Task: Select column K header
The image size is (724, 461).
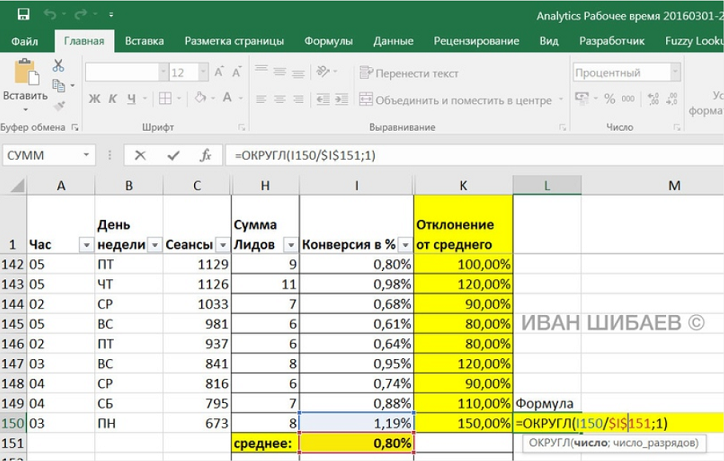Action: pos(463,186)
